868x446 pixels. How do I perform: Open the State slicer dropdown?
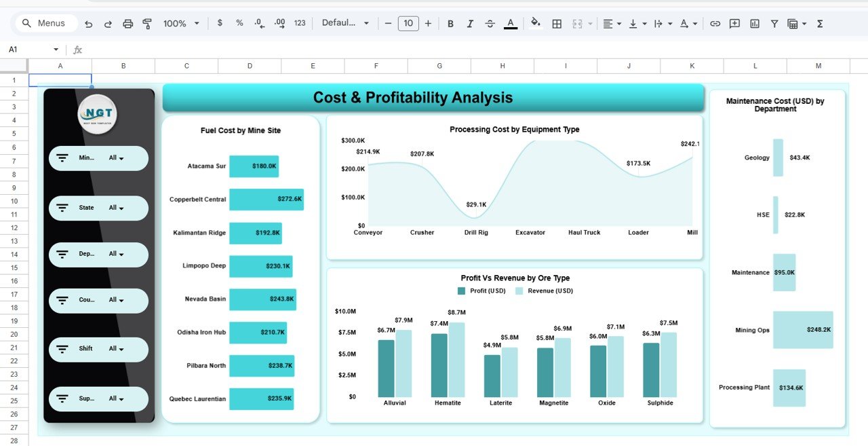point(117,208)
